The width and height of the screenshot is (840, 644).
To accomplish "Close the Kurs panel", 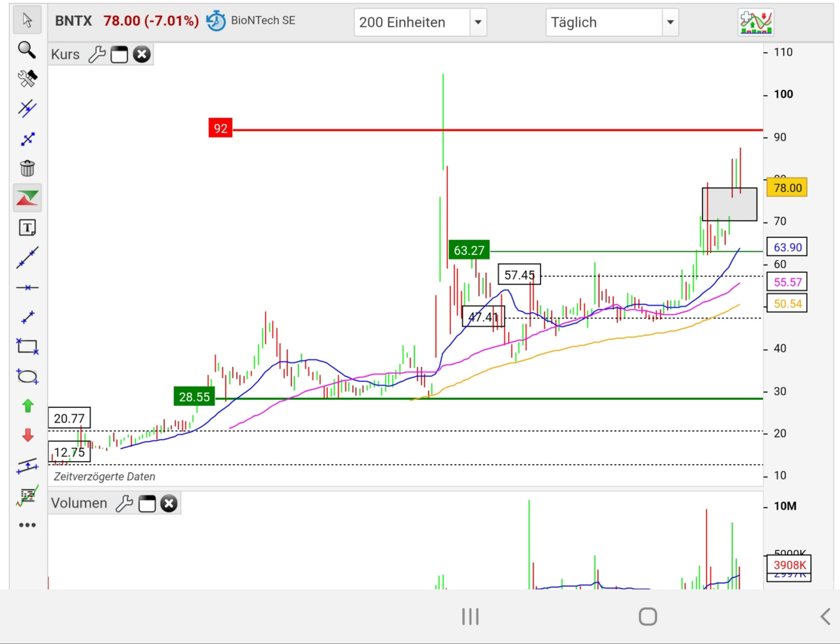I will [x=142, y=54].
